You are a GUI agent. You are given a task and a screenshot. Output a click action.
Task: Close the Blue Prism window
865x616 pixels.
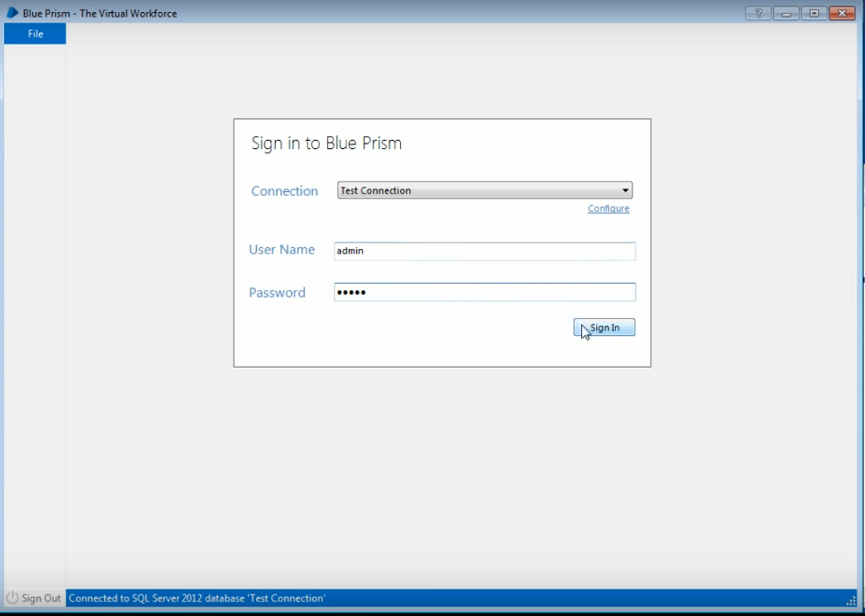[x=843, y=14]
